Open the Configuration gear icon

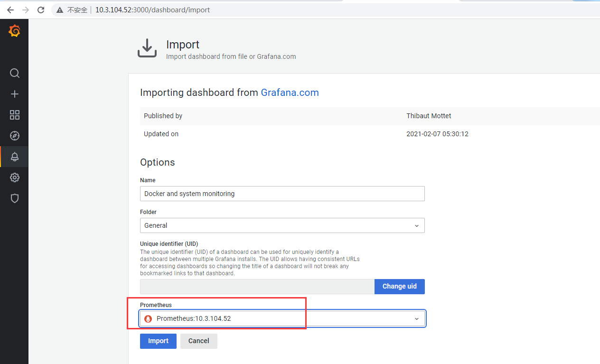(15, 177)
